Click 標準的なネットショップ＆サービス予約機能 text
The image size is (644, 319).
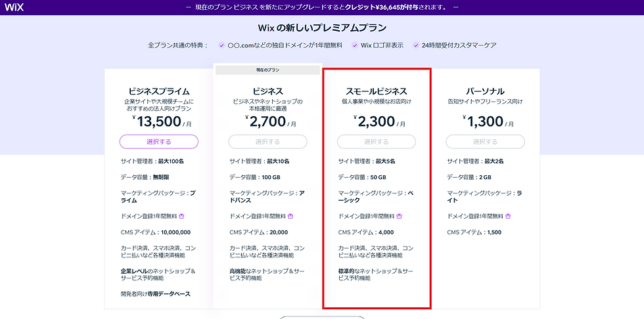[x=376, y=275]
